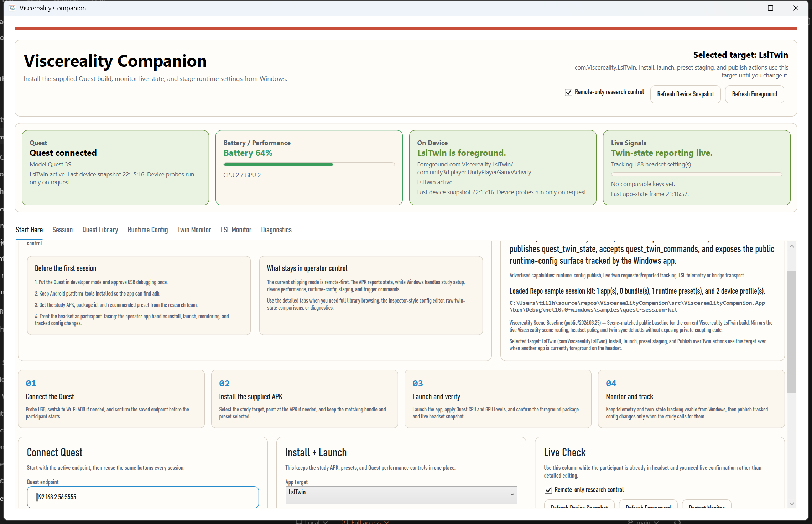Click the vertical scrollbar's down arrow
Viewport: 812px width, 524px height.
792,504
